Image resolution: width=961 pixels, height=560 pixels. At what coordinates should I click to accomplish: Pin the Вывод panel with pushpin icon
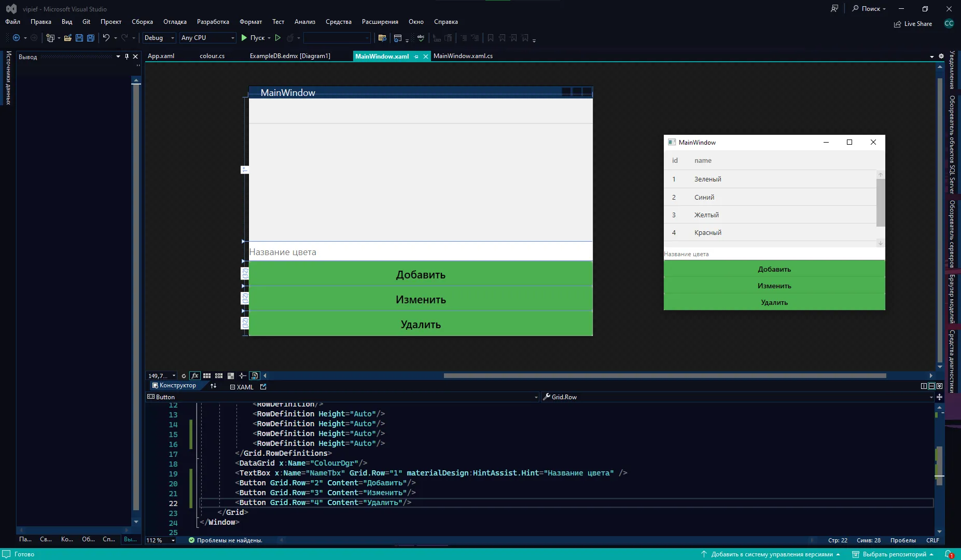click(127, 57)
